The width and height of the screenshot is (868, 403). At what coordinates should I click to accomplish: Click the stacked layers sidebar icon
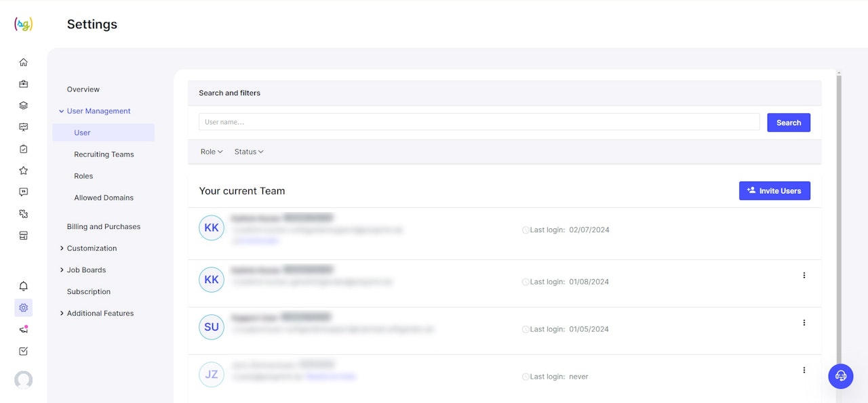pyautogui.click(x=24, y=106)
